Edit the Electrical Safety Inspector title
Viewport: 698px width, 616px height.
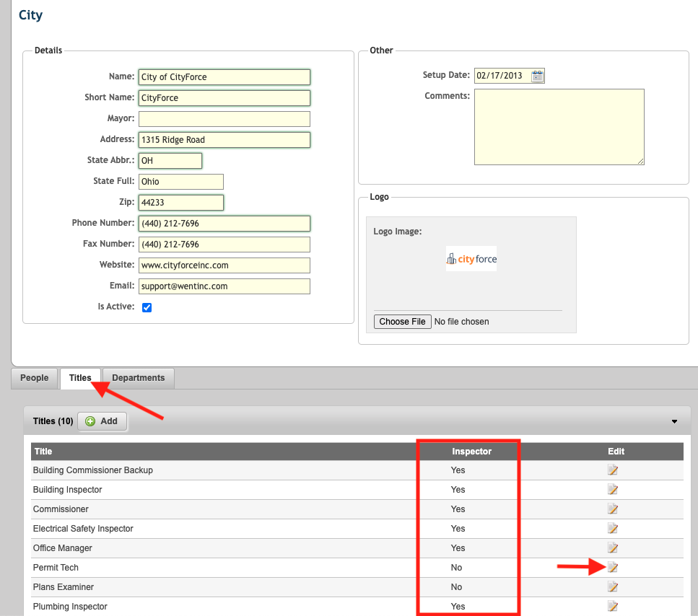[x=613, y=529]
